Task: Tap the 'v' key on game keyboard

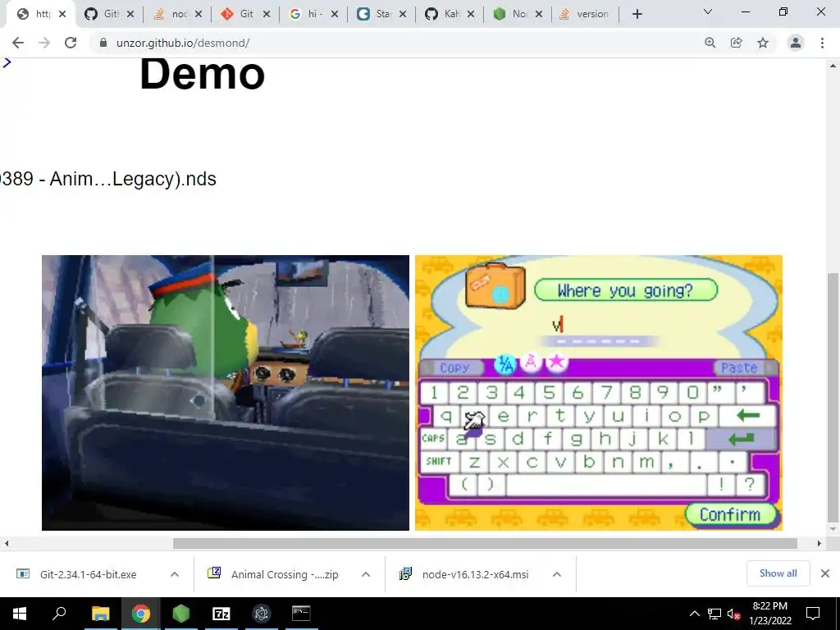Action: tap(560, 462)
